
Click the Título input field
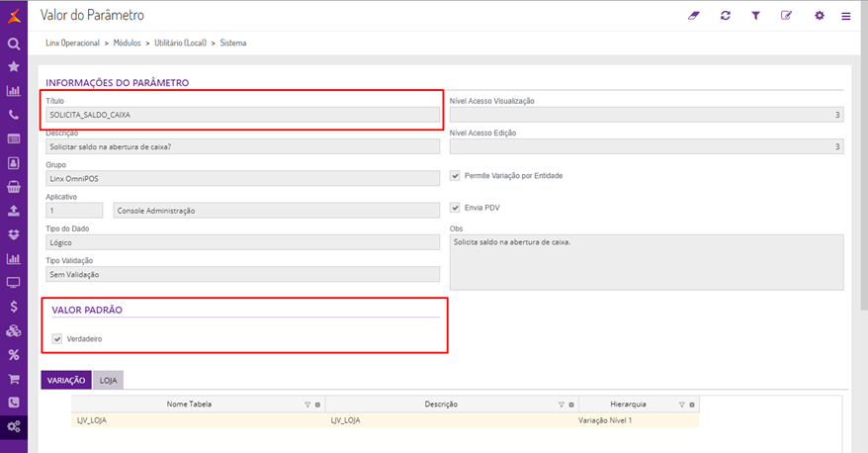coord(242,115)
